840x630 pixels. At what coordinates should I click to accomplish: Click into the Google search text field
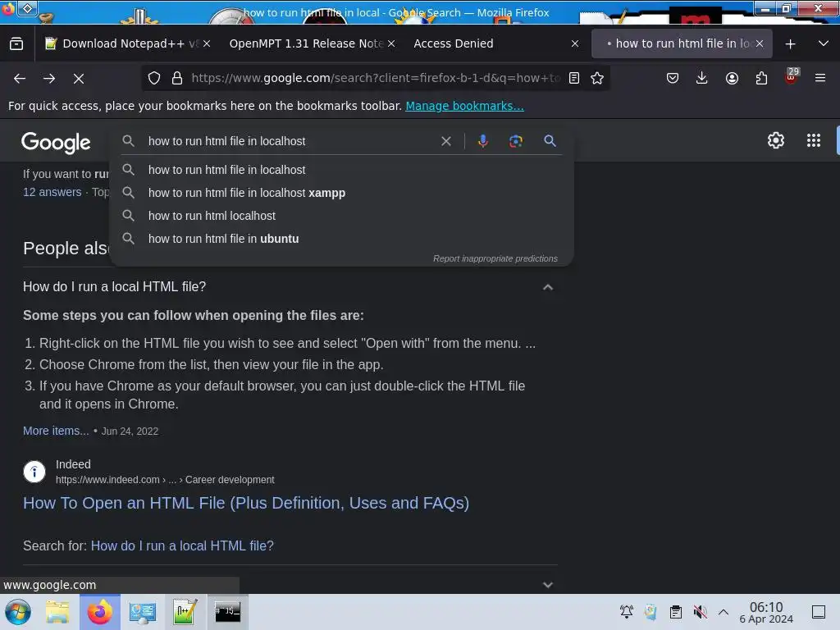[290, 141]
